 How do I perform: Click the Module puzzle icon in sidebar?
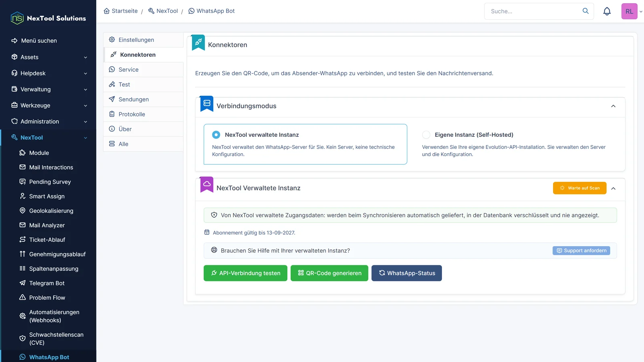[23, 153]
